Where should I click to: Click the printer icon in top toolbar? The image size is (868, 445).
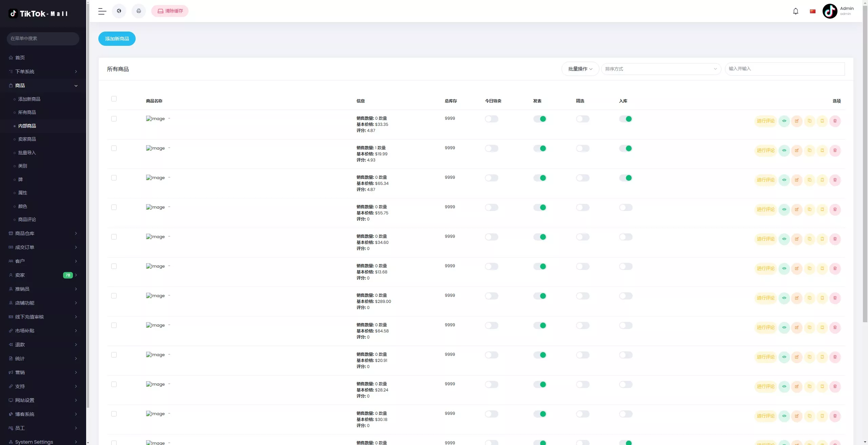click(x=139, y=11)
